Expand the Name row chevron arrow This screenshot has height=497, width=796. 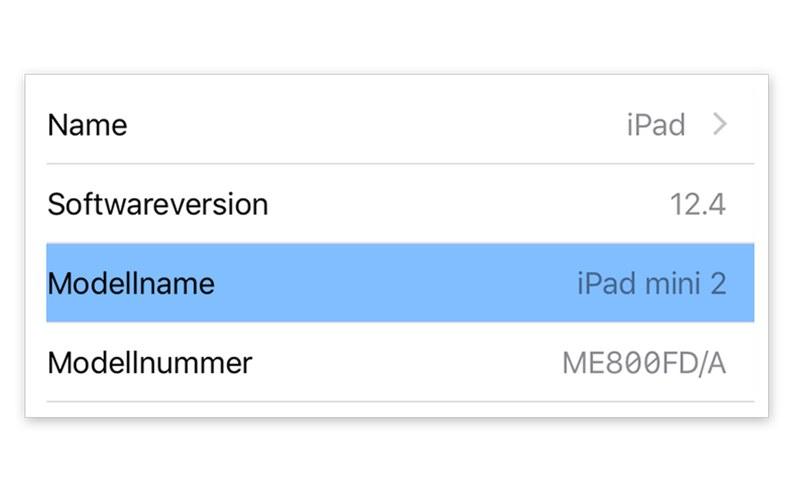click(x=720, y=125)
